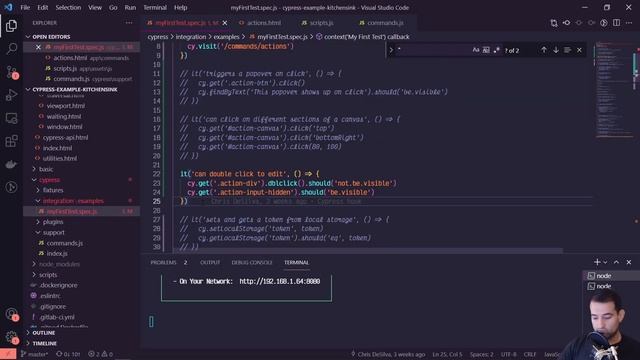Screen dimensions: 640x360
Task: Close the find widget
Action: [579, 50]
